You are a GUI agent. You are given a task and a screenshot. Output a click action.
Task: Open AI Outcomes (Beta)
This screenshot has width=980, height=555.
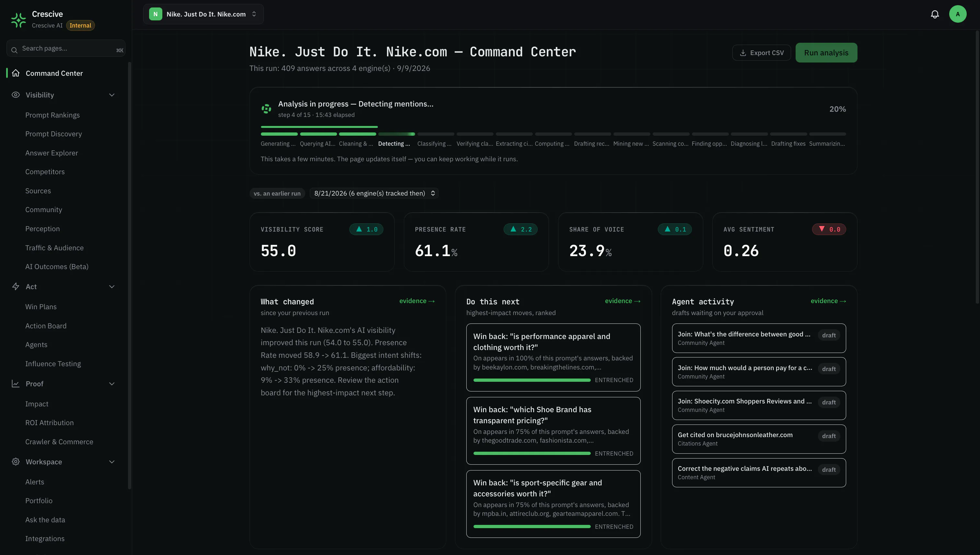coord(57,266)
